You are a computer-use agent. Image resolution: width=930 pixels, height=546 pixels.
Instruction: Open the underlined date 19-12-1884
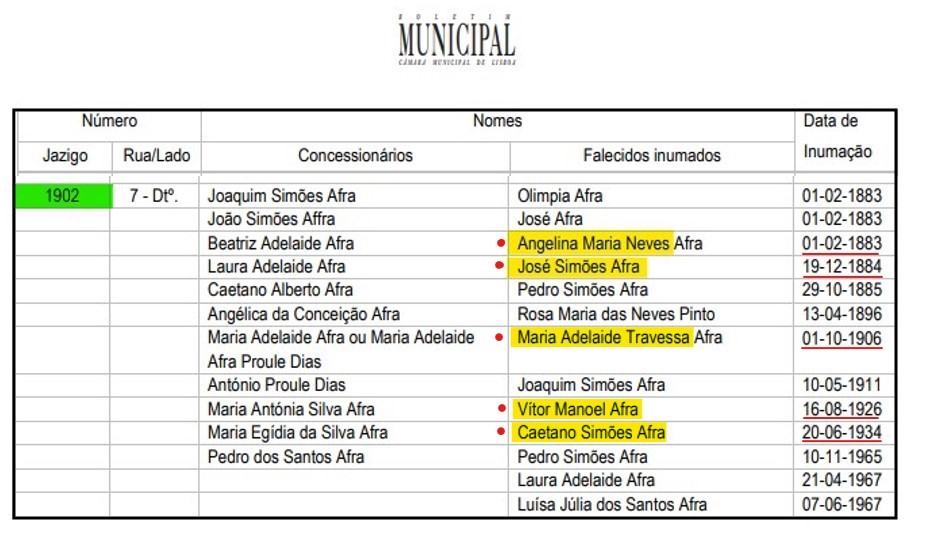tap(842, 267)
